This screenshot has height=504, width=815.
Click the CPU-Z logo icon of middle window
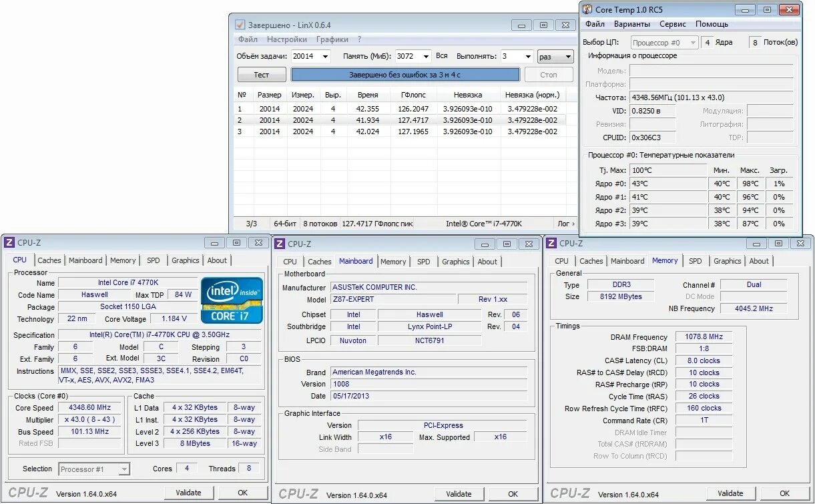[x=281, y=244]
